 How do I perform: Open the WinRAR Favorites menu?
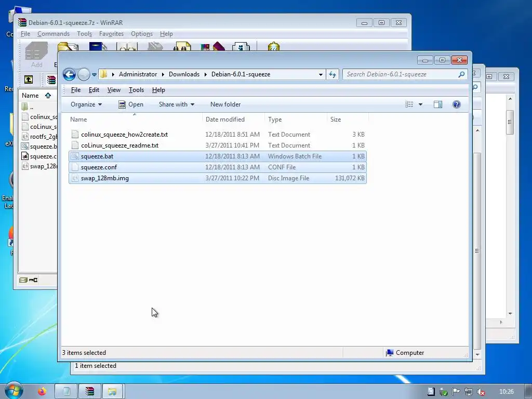111,34
